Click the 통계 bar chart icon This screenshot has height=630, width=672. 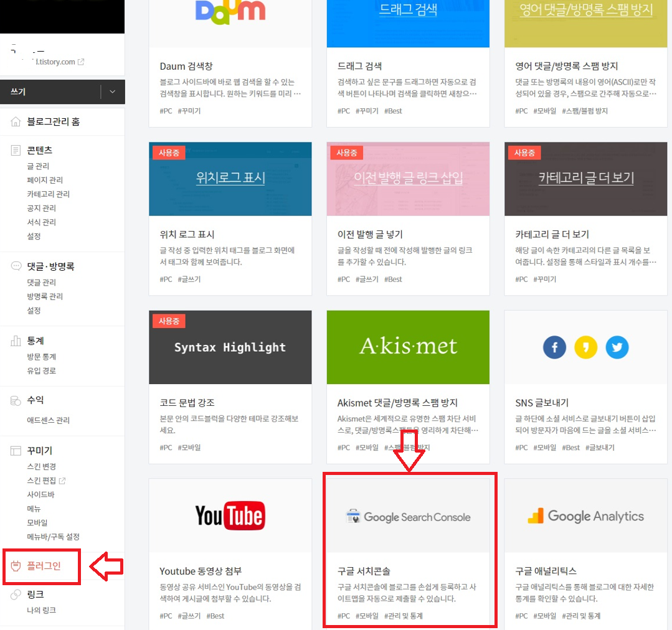[16, 341]
